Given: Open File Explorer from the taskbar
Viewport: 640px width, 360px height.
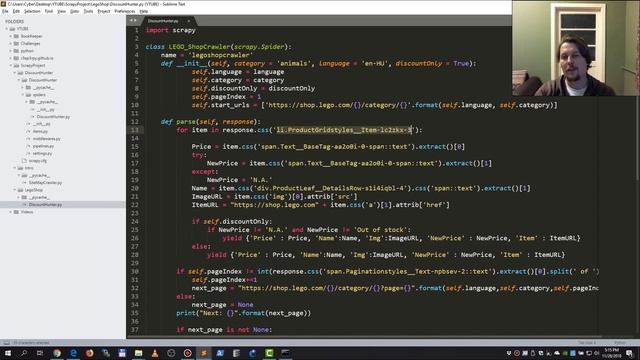Looking at the screenshot, I should [138, 353].
